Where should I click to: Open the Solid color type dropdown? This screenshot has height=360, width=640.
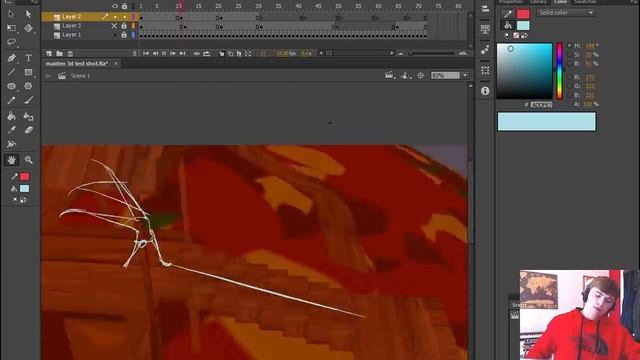pos(566,13)
